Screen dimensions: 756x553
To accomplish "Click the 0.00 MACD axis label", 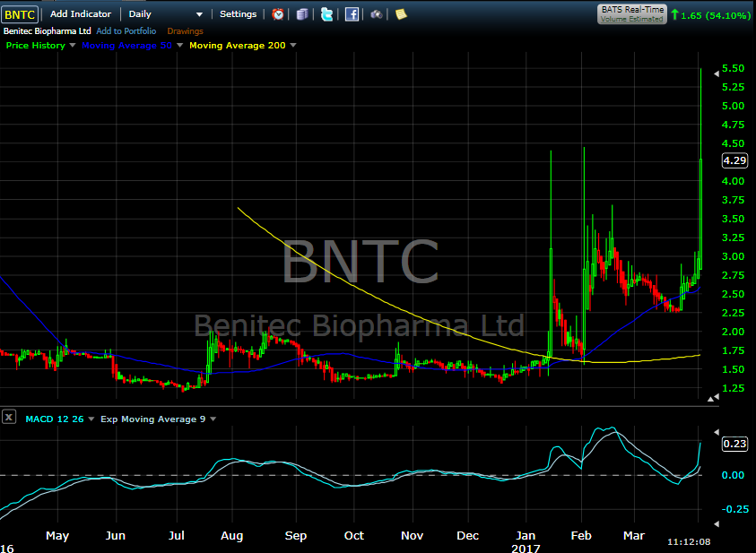I will tap(733, 475).
